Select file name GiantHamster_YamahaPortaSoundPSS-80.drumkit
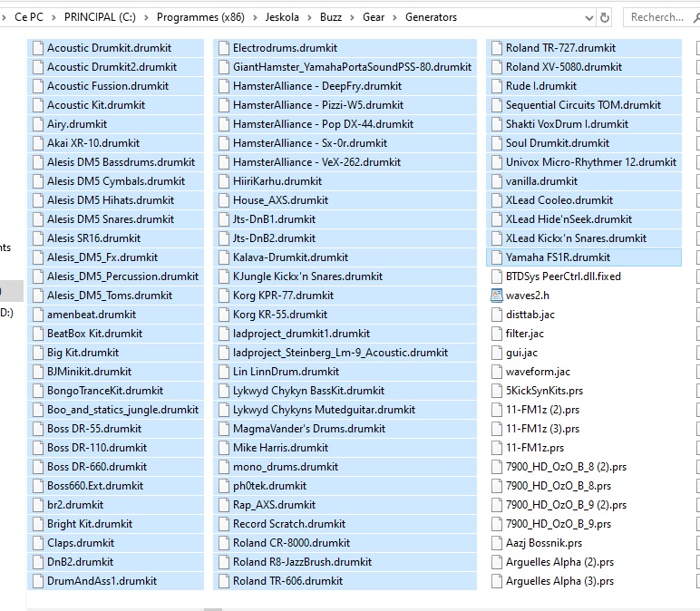 coord(352,67)
